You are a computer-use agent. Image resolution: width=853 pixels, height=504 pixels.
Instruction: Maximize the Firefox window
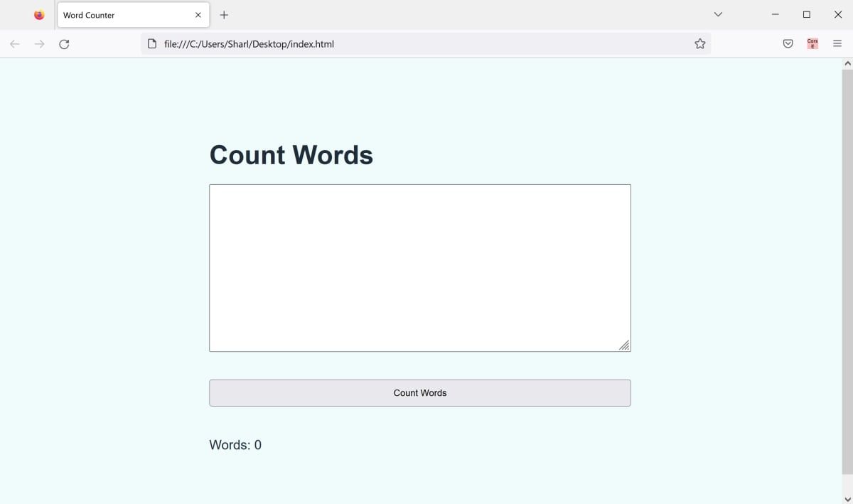click(x=806, y=14)
